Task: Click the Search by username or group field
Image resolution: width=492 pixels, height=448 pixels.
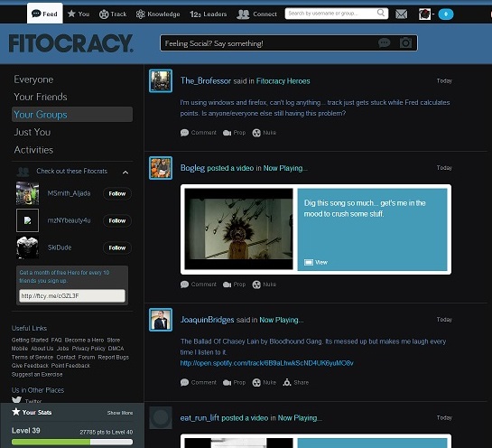Action: (x=337, y=14)
